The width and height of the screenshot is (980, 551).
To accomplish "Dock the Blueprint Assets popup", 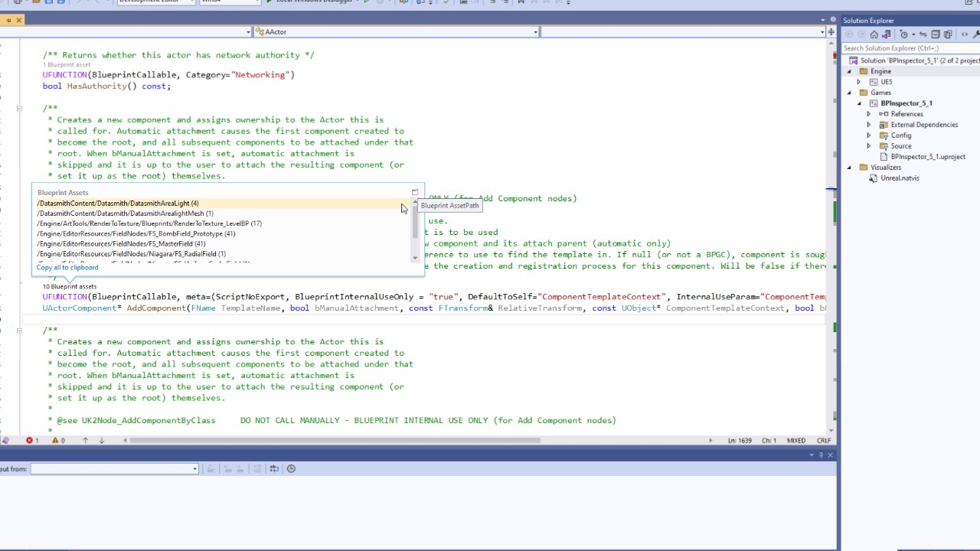I will tap(415, 193).
